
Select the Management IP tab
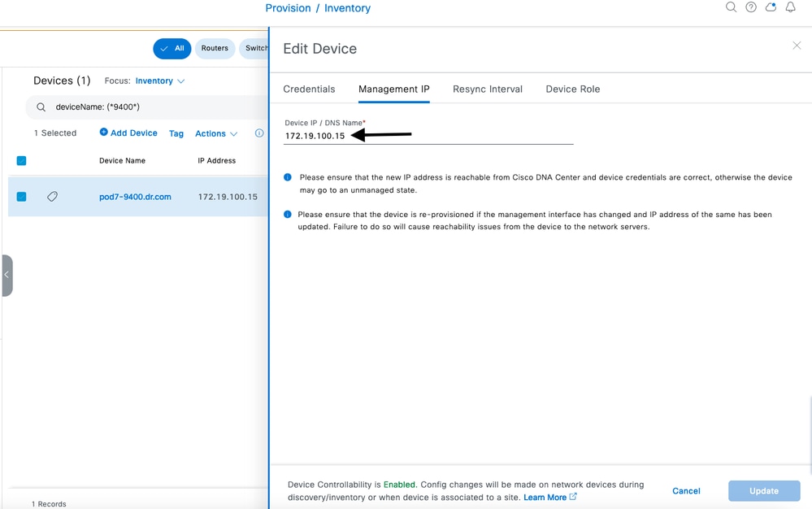point(394,89)
